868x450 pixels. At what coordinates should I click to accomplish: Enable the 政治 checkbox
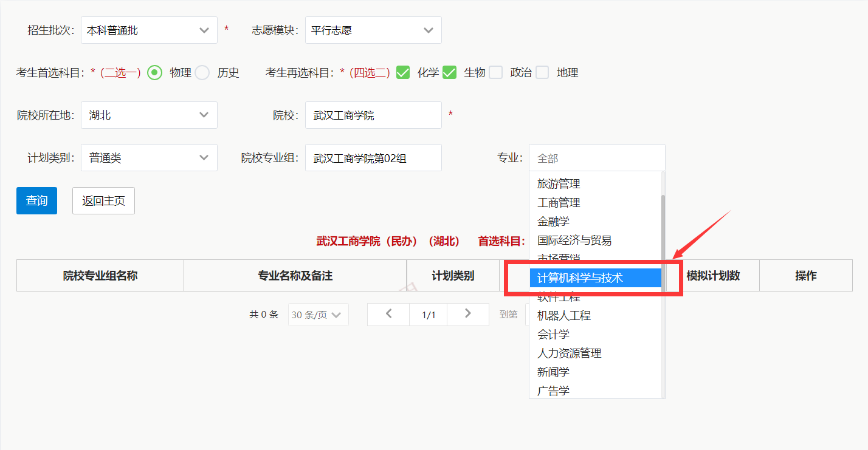497,72
